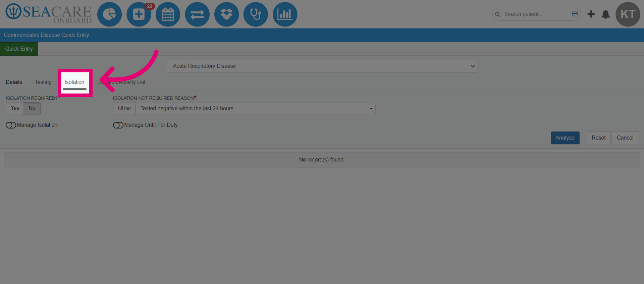Viewport: 644px width, 284px height.
Task: Open the pie chart dashboard icon
Action: (109, 14)
